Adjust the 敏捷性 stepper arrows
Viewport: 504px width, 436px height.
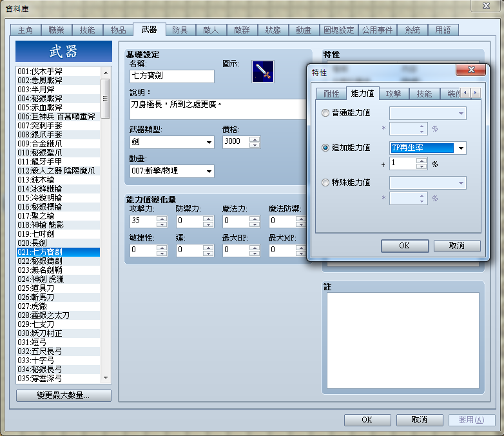click(x=162, y=250)
